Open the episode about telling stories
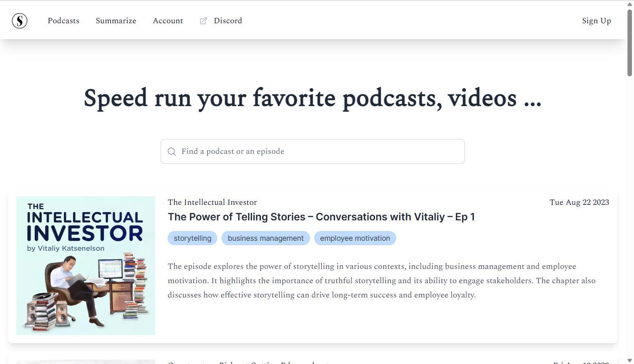 (x=321, y=217)
